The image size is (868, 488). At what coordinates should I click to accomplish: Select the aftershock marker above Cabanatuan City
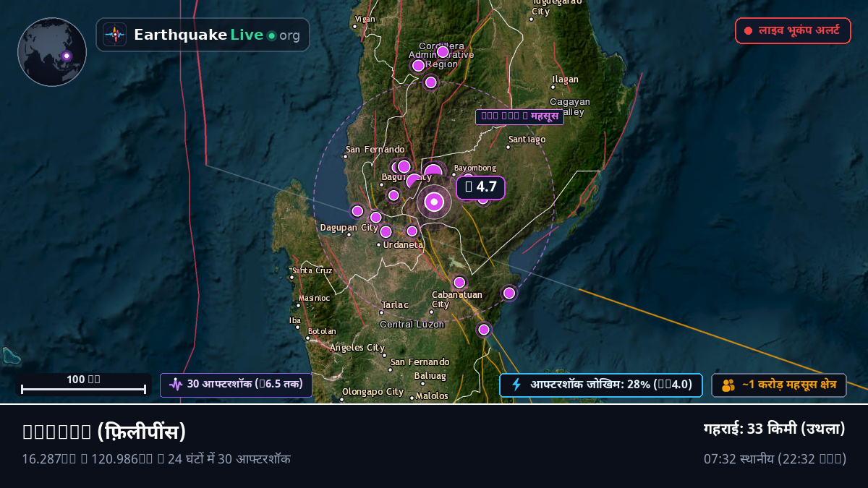click(x=459, y=282)
